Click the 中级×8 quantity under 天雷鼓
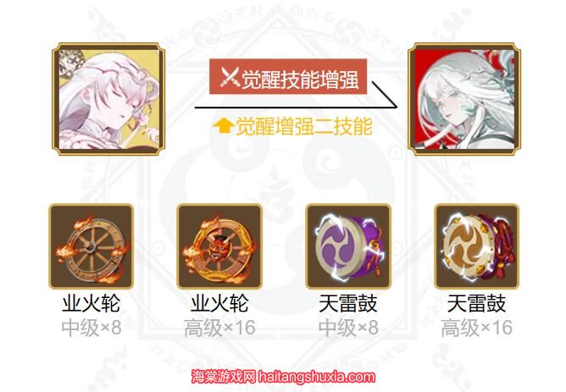Viewport: 566px width, 392px height. point(348,328)
